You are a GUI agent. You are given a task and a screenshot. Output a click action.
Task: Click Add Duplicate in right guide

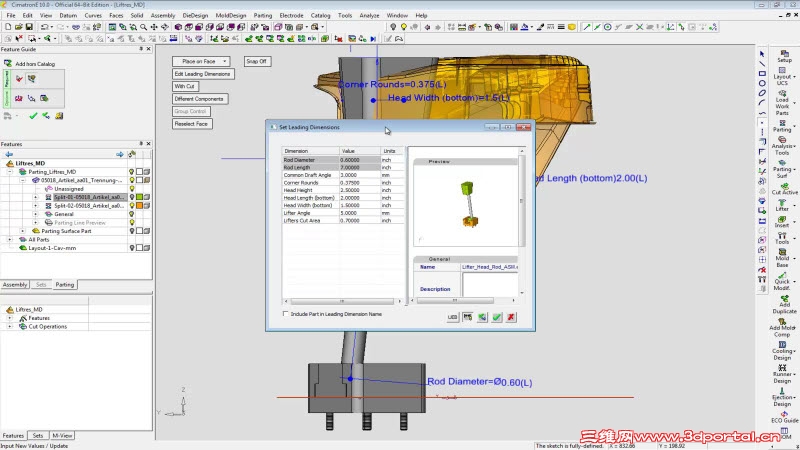(x=784, y=304)
